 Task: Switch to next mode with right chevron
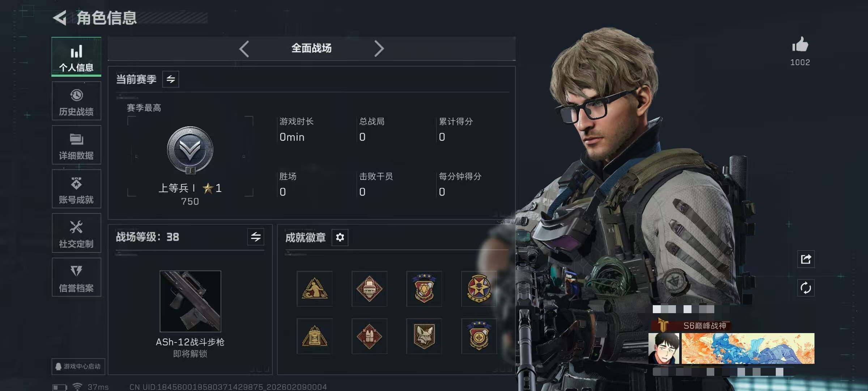(x=379, y=49)
